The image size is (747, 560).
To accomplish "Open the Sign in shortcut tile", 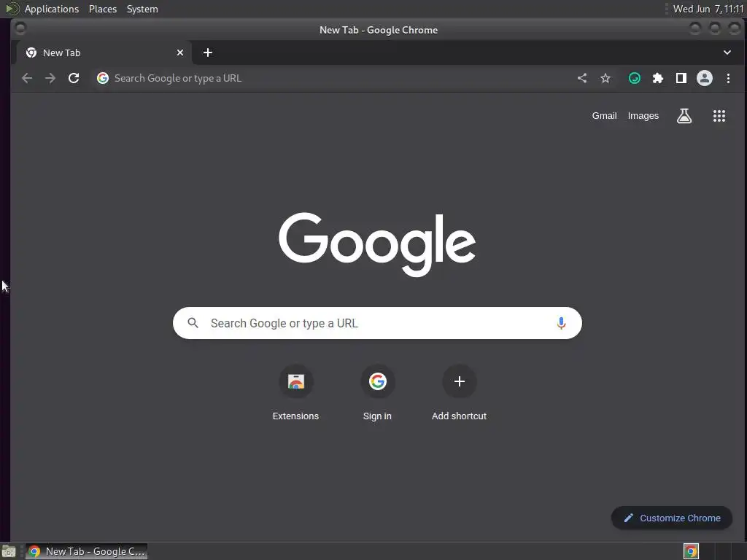I will click(x=377, y=393).
